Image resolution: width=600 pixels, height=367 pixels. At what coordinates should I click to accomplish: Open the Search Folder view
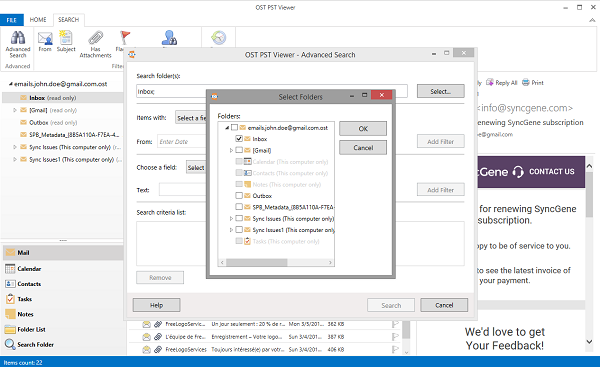(x=63, y=344)
